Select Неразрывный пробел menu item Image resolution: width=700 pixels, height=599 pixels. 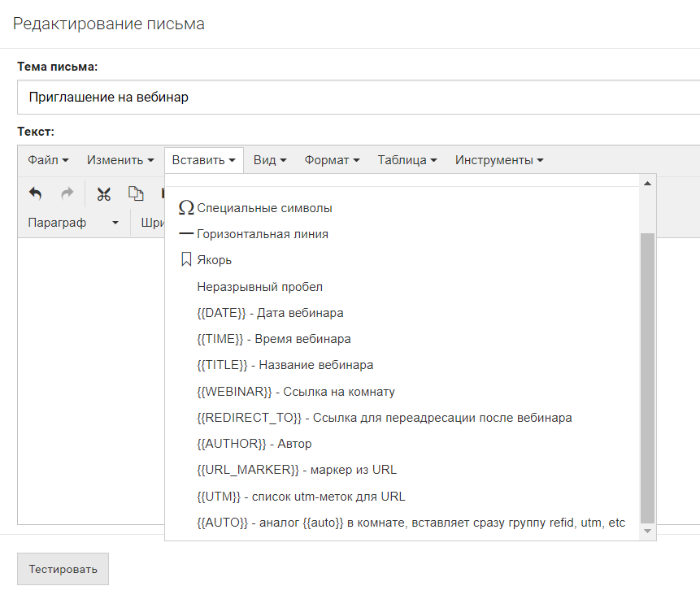pos(259,287)
